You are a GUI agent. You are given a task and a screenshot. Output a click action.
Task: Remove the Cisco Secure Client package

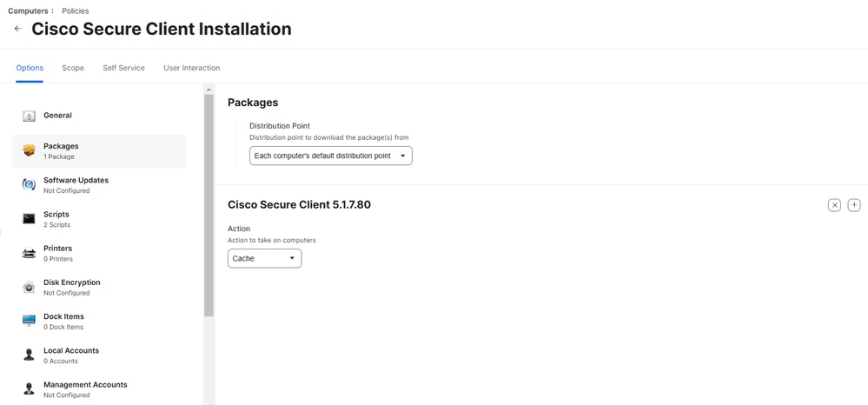point(834,205)
